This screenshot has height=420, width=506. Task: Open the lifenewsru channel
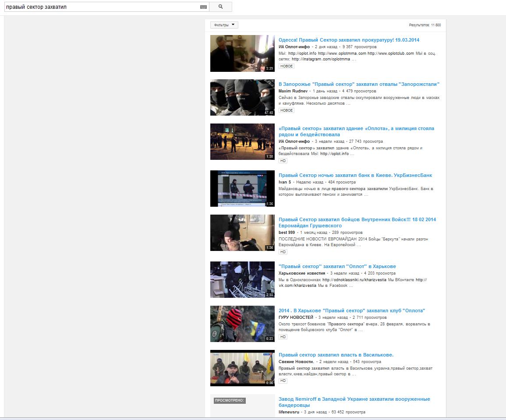[x=289, y=412]
